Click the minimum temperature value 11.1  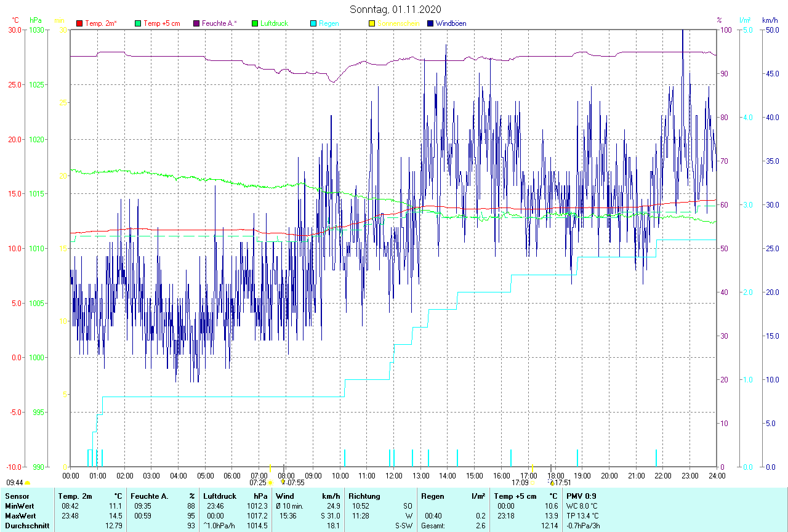116,506
